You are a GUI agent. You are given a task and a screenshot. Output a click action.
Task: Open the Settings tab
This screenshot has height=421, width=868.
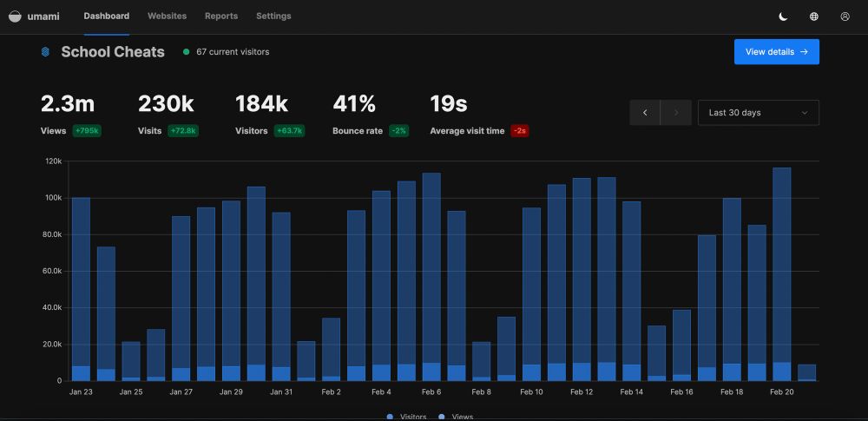click(x=273, y=16)
